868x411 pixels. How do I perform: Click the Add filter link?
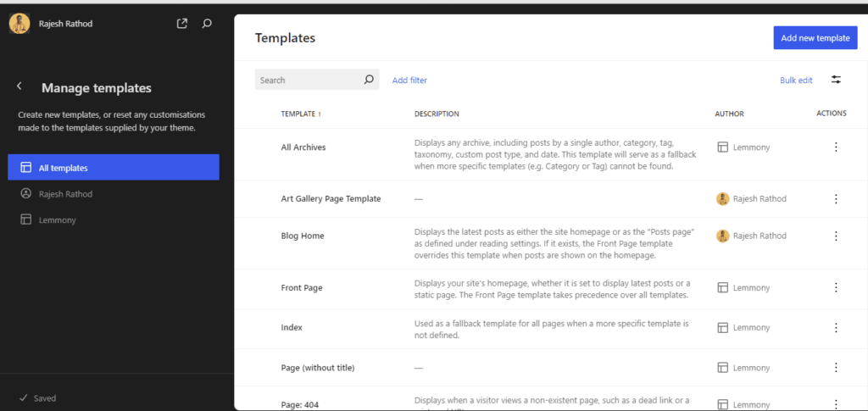pyautogui.click(x=409, y=81)
